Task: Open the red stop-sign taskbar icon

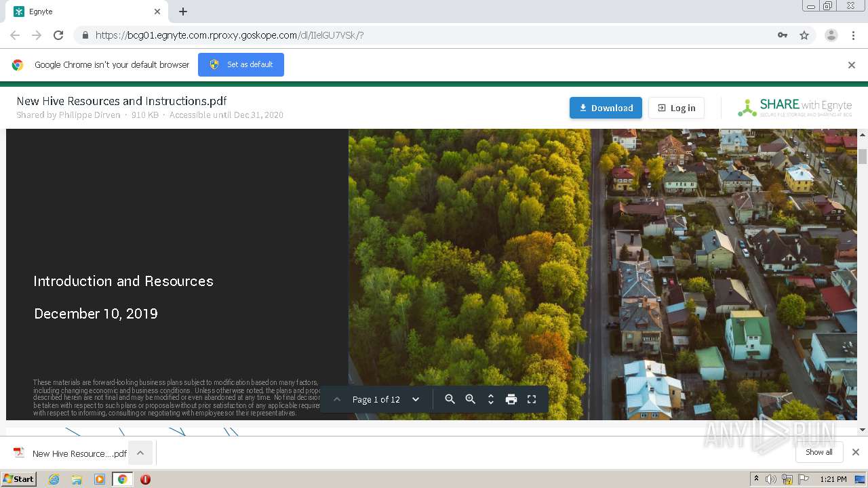Action: pyautogui.click(x=145, y=479)
